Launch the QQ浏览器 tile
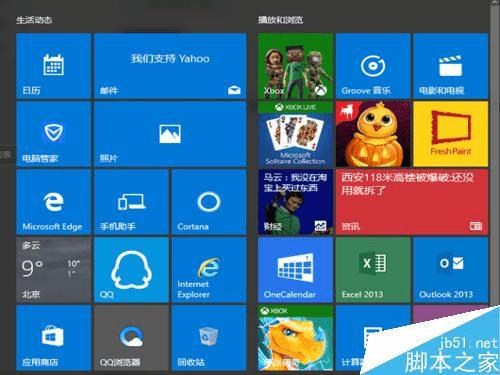 [131, 338]
